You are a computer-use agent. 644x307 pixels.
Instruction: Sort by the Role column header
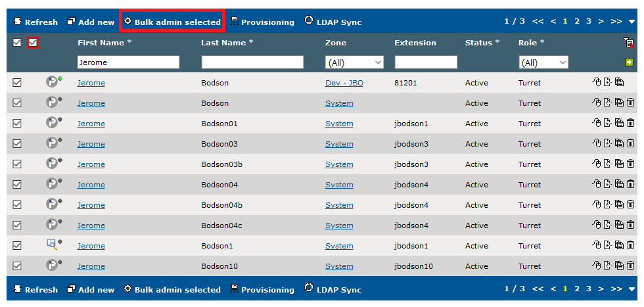coord(532,43)
